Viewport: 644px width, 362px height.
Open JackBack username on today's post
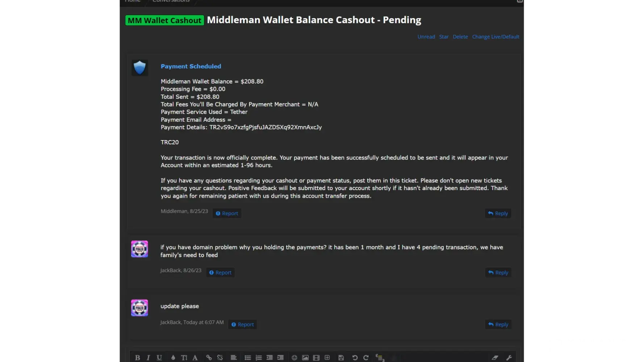coord(171,322)
